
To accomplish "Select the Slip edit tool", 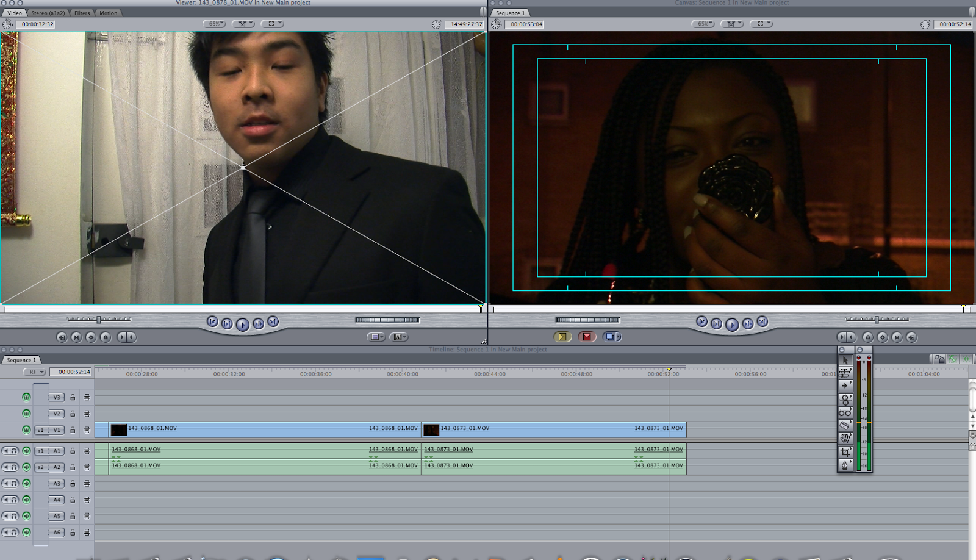I will tap(845, 412).
